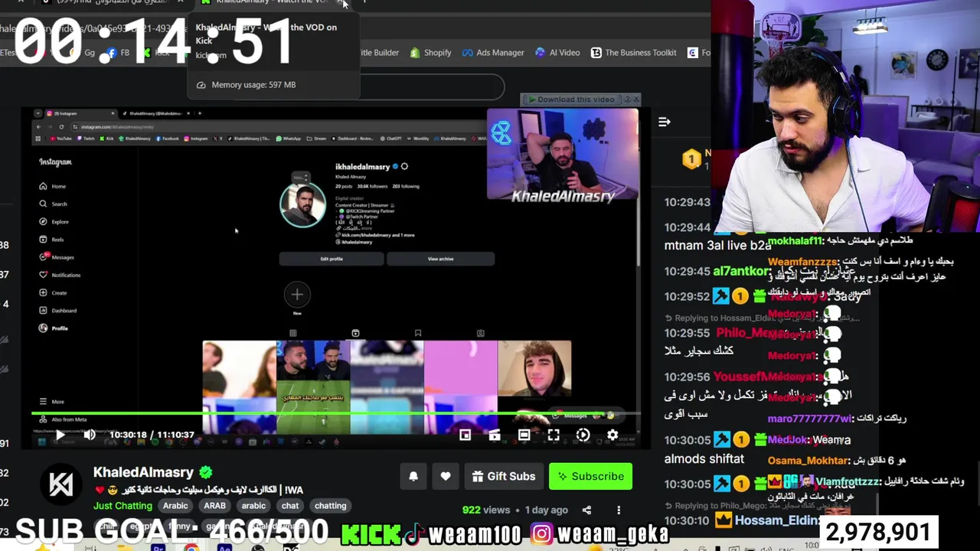Viewport: 980px width, 551px height.
Task: Open the AI Video bookmark
Action: point(557,53)
